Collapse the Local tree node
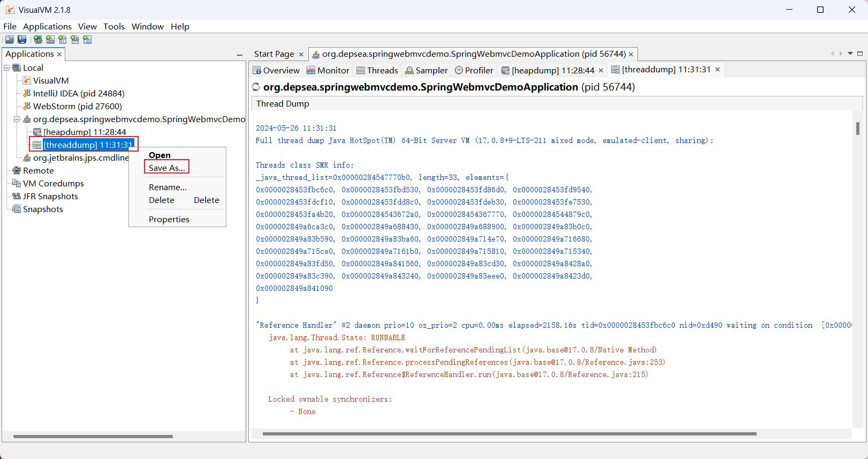Screen dimensions: 868x459 7,67
